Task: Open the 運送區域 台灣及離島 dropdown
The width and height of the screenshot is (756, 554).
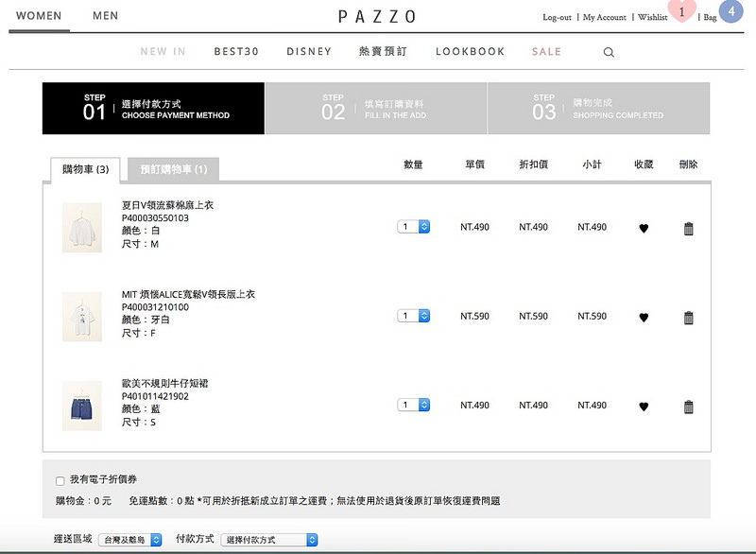Action: [x=130, y=540]
